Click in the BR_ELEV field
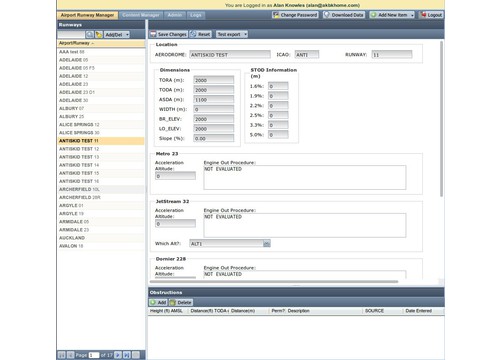 [x=214, y=119]
